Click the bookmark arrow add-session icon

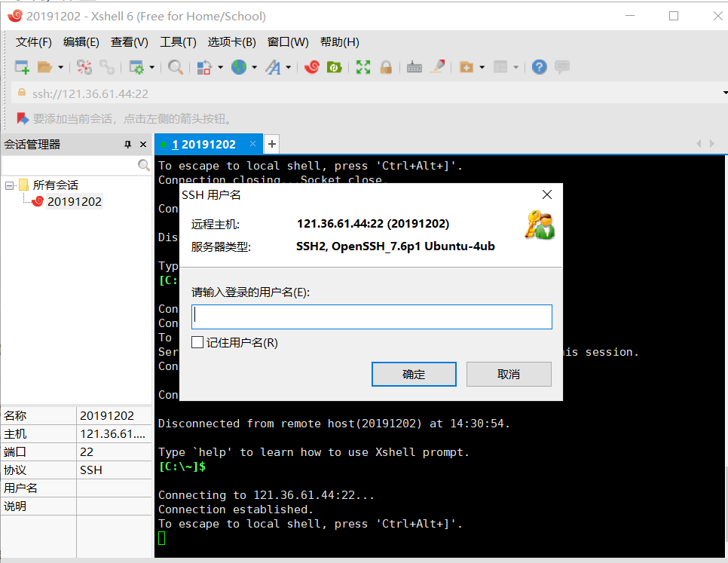pos(23,119)
